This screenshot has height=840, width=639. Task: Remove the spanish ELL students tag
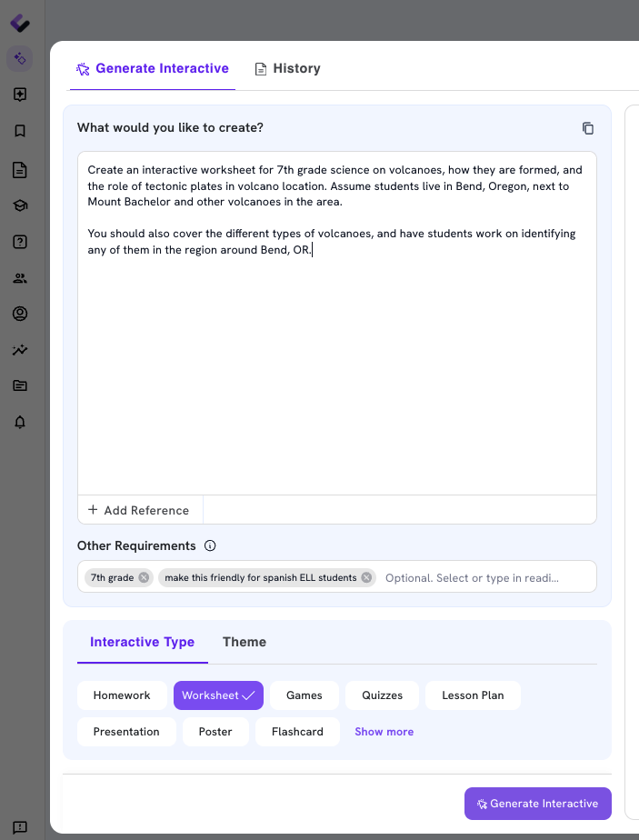[366, 577]
